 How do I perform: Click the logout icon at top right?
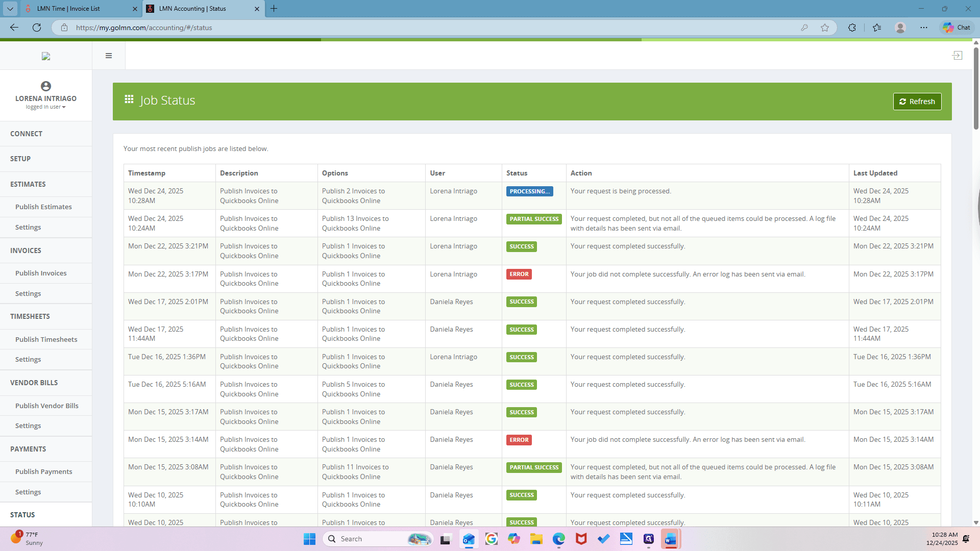(957, 55)
